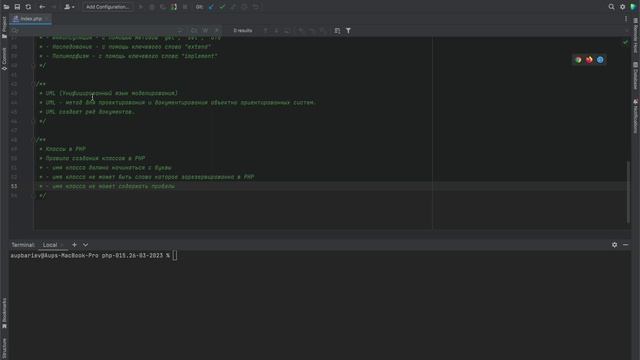Open the Structure tool window
This screenshot has width=640, height=360.
tap(4, 348)
